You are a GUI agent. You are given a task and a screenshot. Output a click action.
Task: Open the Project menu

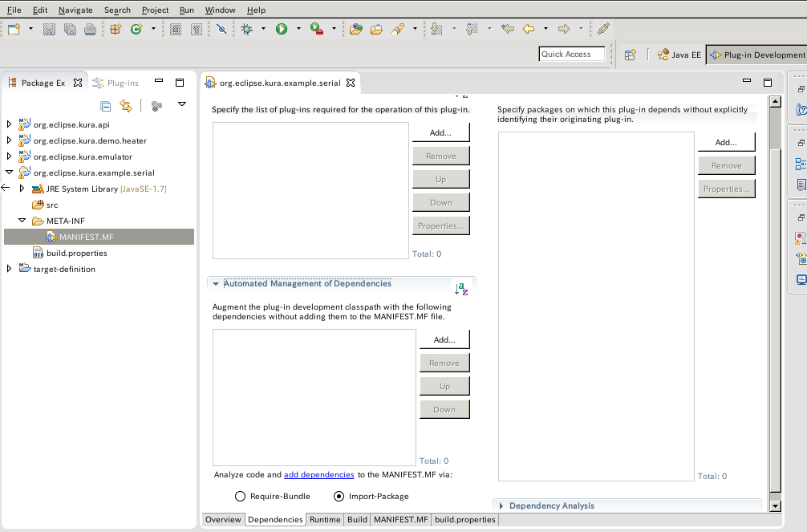[x=155, y=10]
